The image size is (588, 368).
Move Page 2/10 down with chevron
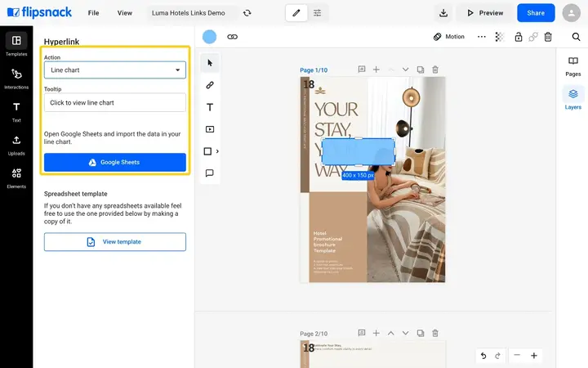coord(405,333)
